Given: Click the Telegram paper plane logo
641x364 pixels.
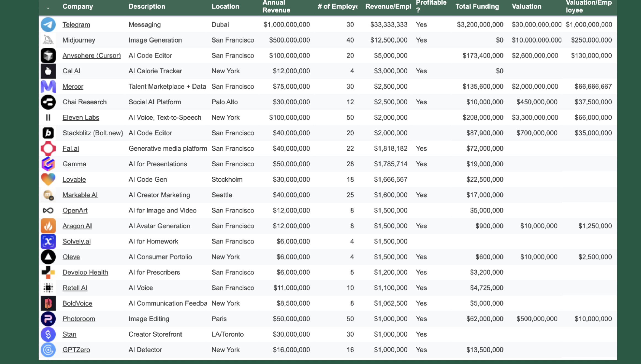Looking at the screenshot, I should click(x=48, y=25).
